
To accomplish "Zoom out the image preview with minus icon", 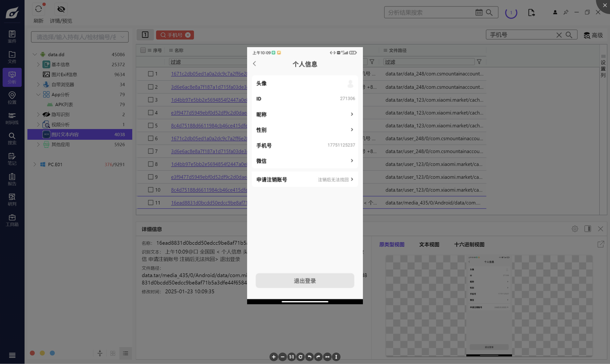I will coord(283,357).
